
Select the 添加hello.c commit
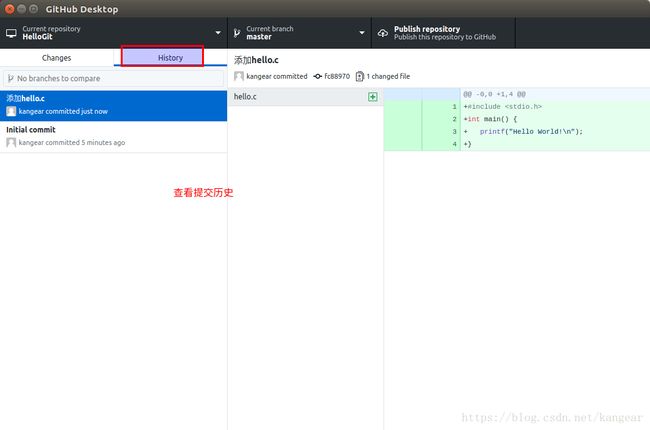tap(114, 106)
